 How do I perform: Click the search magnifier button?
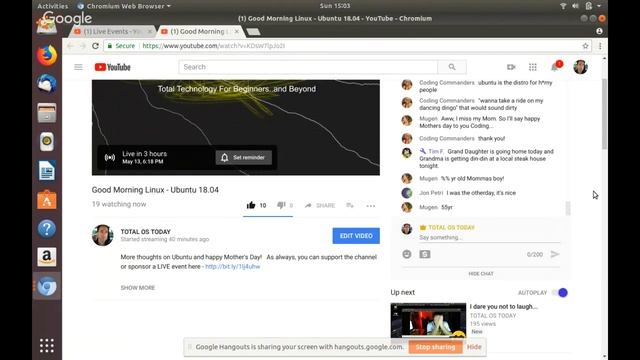click(x=452, y=67)
